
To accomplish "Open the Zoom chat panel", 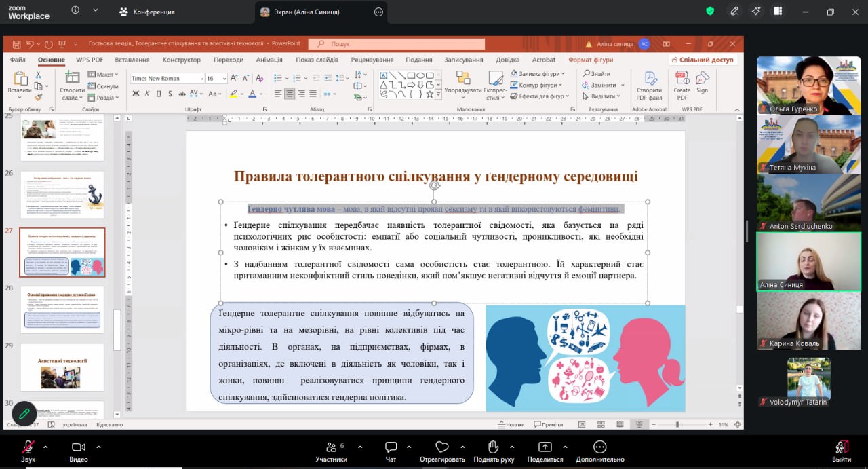I will (x=391, y=447).
